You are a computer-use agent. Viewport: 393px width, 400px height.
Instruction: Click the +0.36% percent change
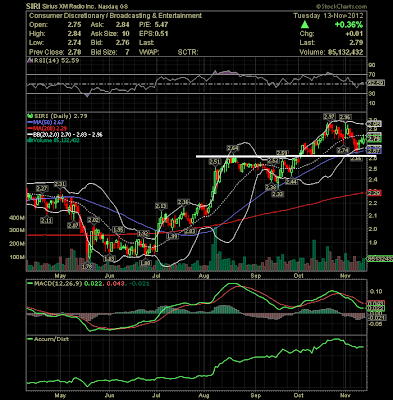click(349, 25)
